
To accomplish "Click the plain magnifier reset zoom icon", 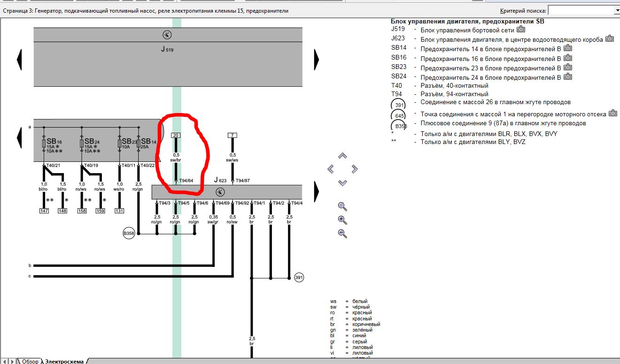I will coord(342,206).
